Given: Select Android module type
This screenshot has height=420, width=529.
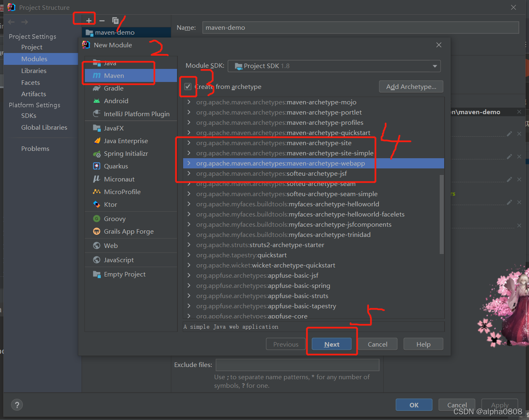Looking at the screenshot, I should 131,101.
